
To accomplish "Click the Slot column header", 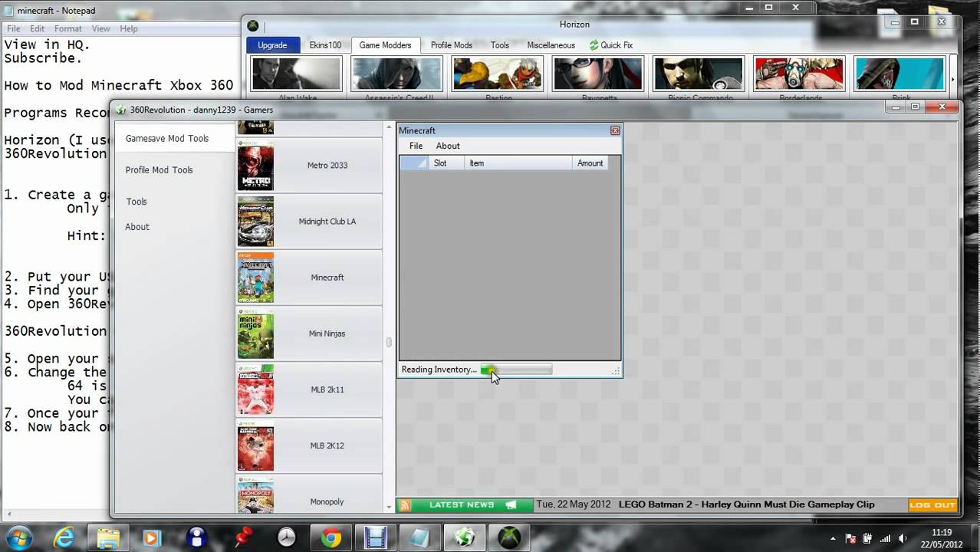I will pyautogui.click(x=446, y=163).
